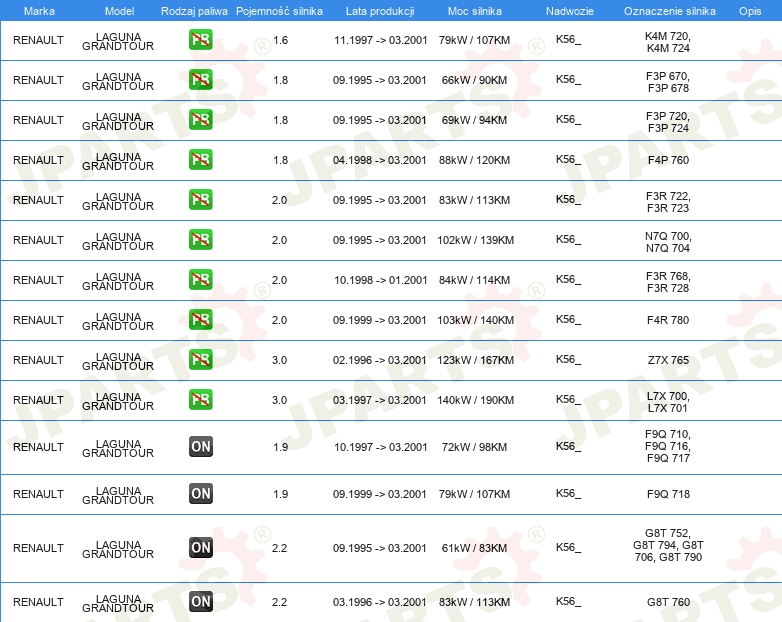Click engine power 72kW / 98KM
Screen dimensions: 782x622
[x=474, y=447]
